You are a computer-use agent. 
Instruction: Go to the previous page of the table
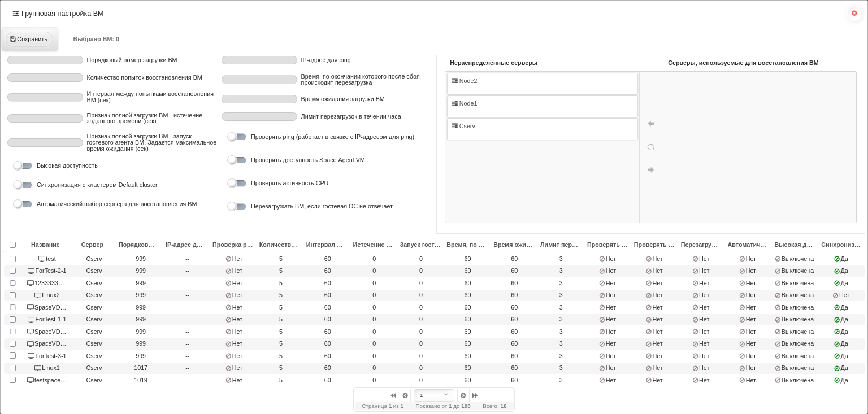coord(405,395)
